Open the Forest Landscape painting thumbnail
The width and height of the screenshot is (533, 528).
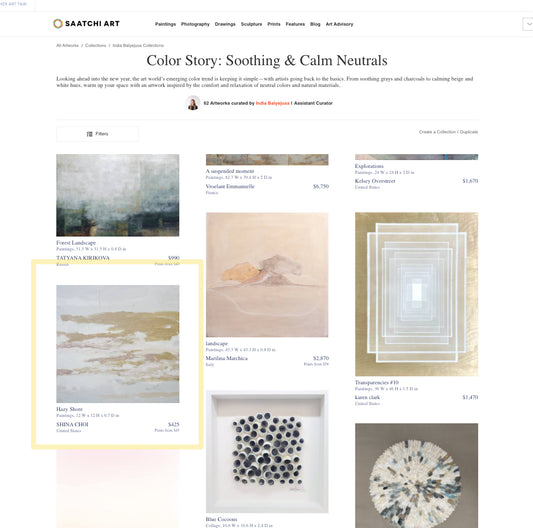pyautogui.click(x=118, y=195)
